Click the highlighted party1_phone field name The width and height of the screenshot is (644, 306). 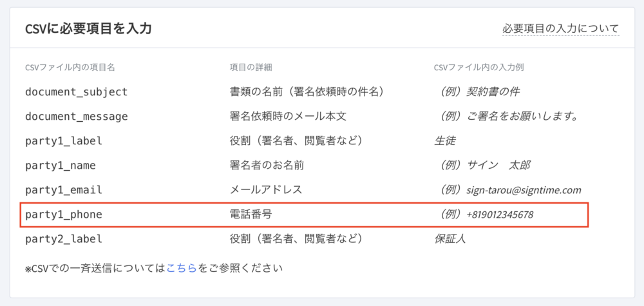pos(64,215)
